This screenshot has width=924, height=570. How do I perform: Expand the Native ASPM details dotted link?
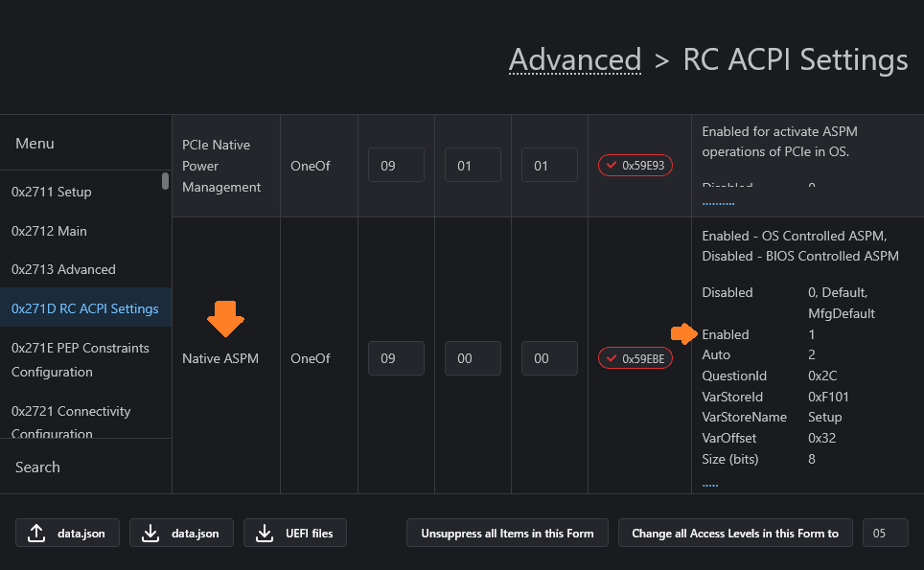710,485
